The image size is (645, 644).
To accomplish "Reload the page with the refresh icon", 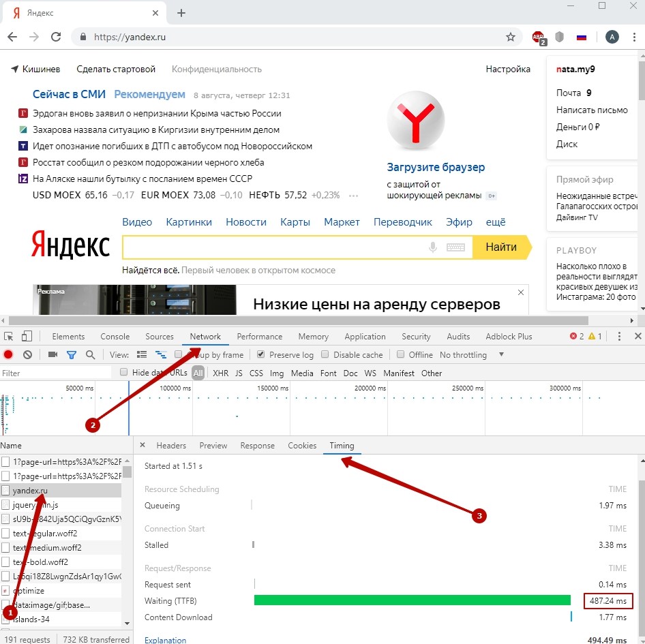I will pos(56,37).
